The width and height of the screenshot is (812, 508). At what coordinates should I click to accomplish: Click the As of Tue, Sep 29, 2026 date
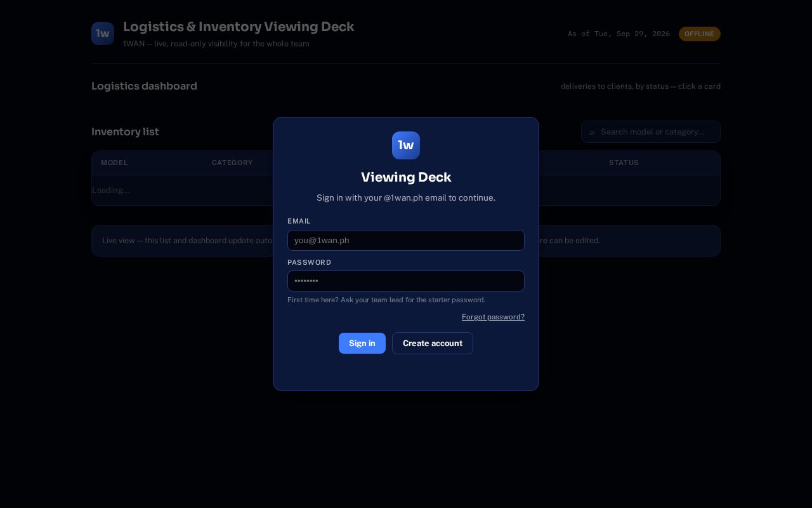click(x=619, y=34)
